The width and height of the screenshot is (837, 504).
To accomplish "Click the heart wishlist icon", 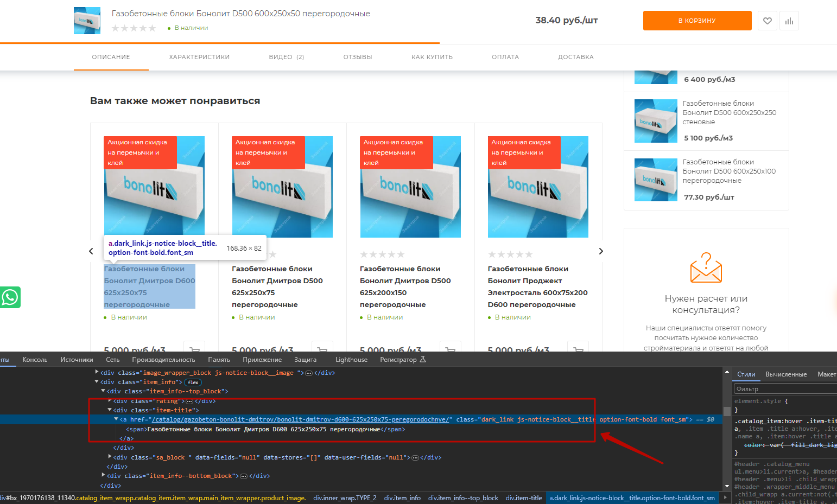I will click(x=767, y=21).
